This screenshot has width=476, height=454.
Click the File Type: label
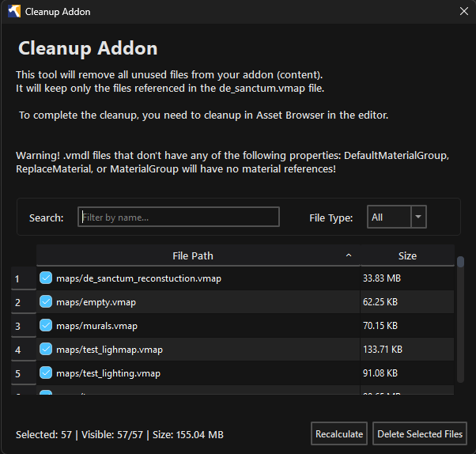coord(331,218)
